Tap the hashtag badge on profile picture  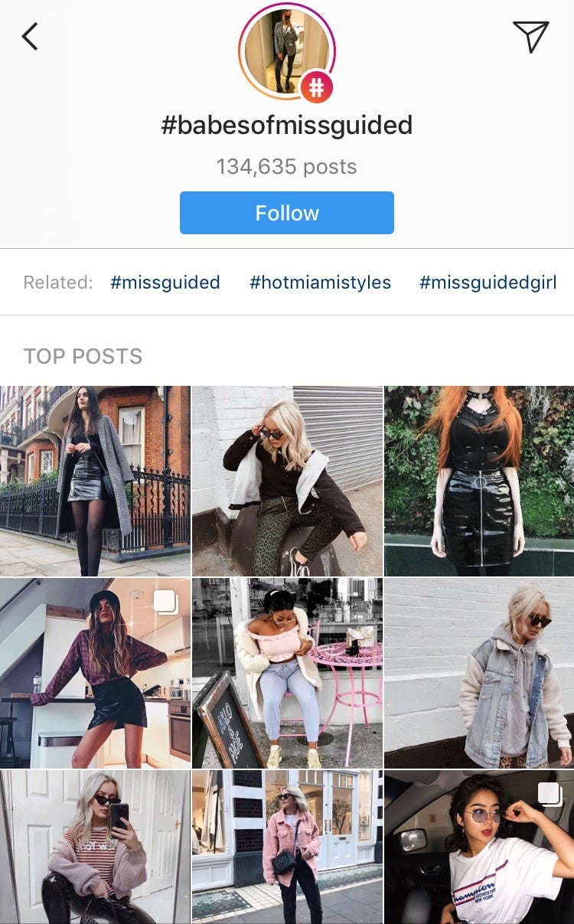[x=316, y=88]
